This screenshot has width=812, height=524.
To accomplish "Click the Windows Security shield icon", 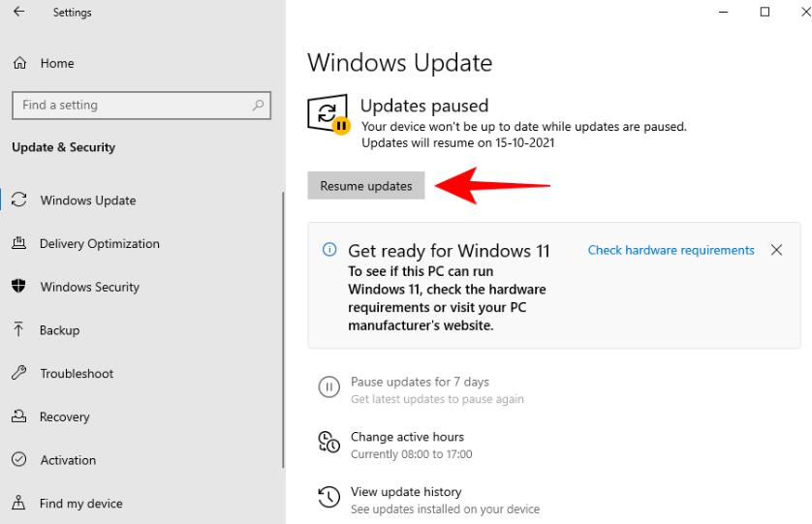I will point(18,287).
